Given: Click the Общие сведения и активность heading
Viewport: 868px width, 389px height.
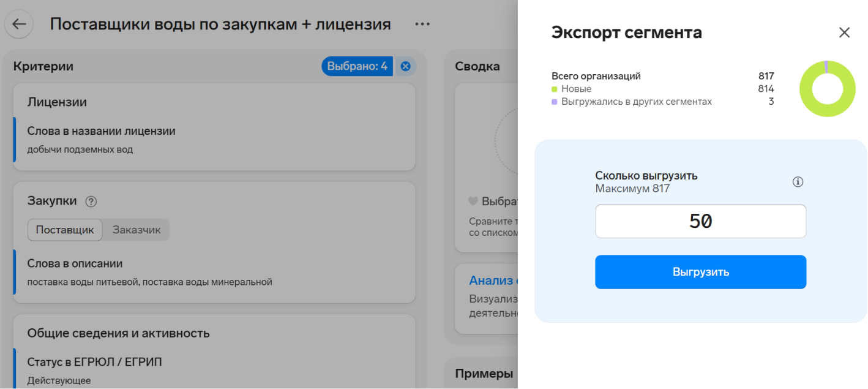Looking at the screenshot, I should [x=119, y=333].
